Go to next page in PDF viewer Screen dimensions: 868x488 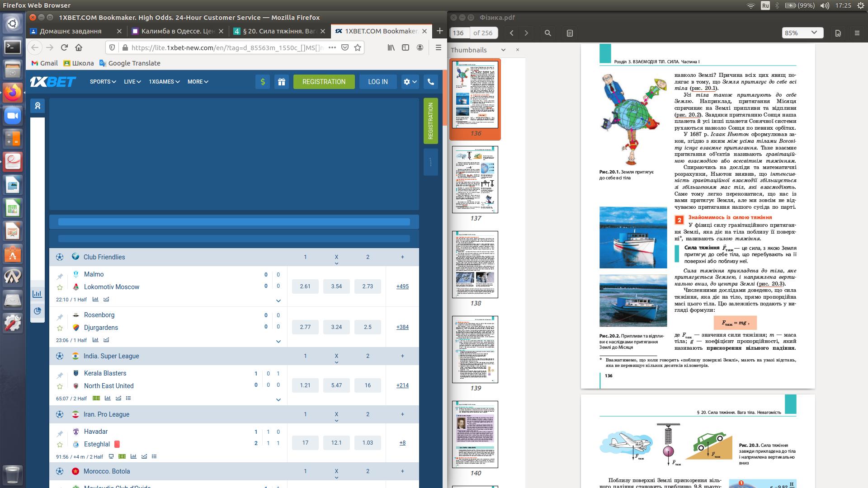point(526,33)
